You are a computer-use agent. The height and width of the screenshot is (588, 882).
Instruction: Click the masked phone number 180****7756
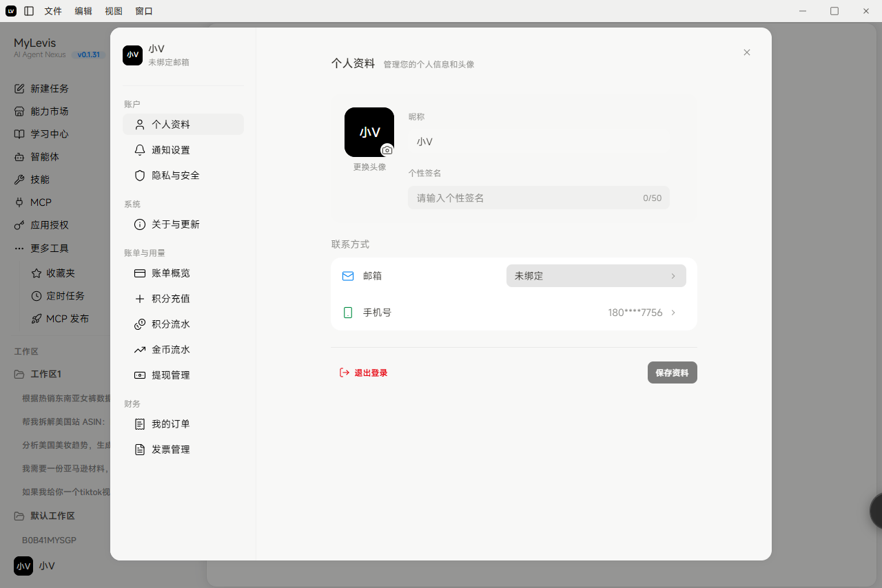tap(635, 313)
